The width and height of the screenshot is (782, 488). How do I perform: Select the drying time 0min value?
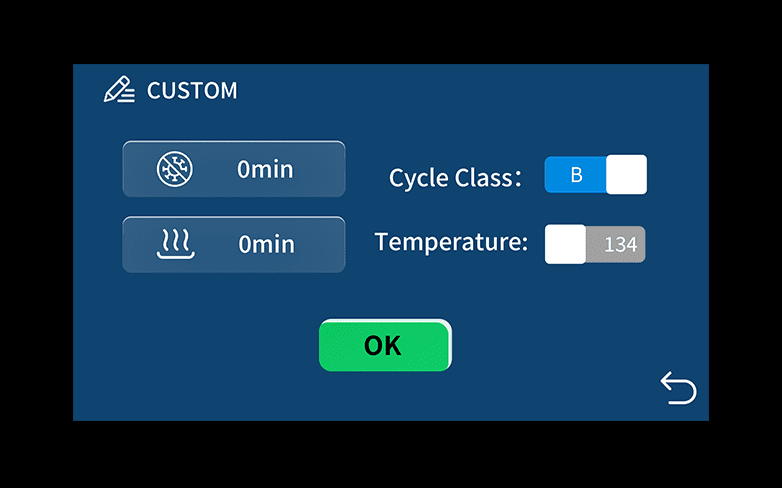tap(266, 244)
